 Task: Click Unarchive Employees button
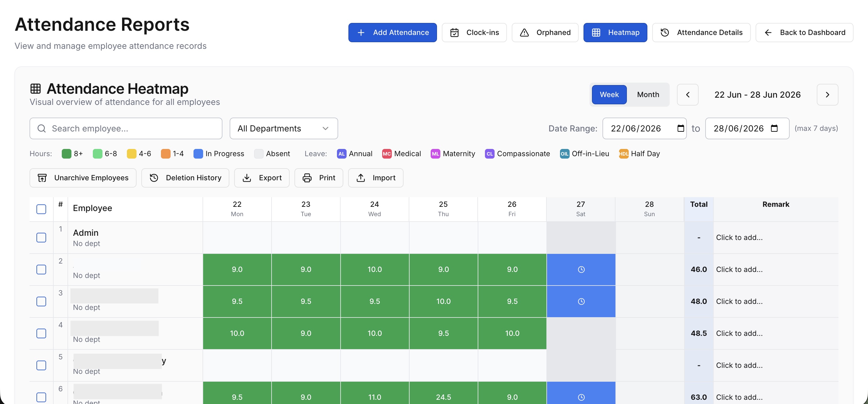(83, 178)
